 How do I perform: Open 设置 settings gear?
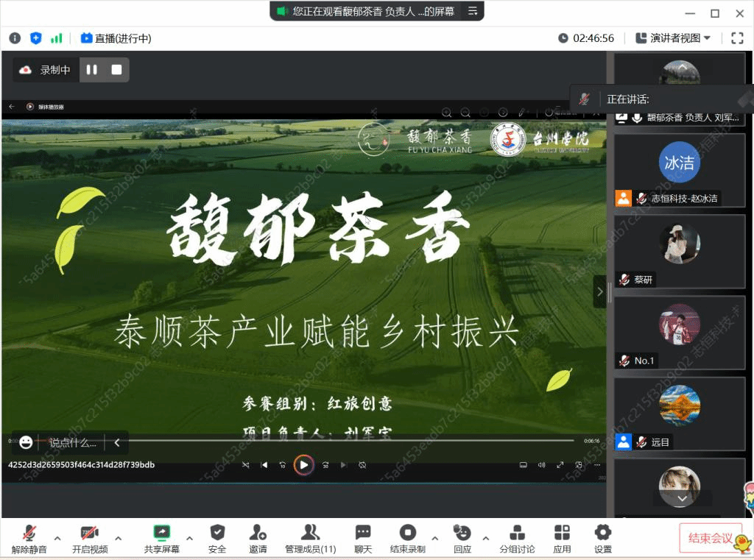click(603, 533)
